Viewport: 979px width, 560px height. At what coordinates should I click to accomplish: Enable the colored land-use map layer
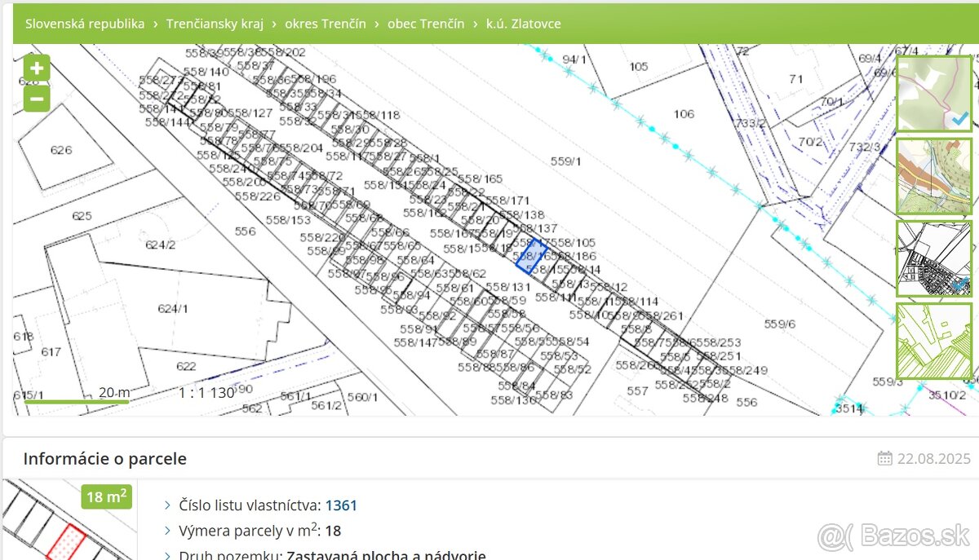(x=933, y=176)
